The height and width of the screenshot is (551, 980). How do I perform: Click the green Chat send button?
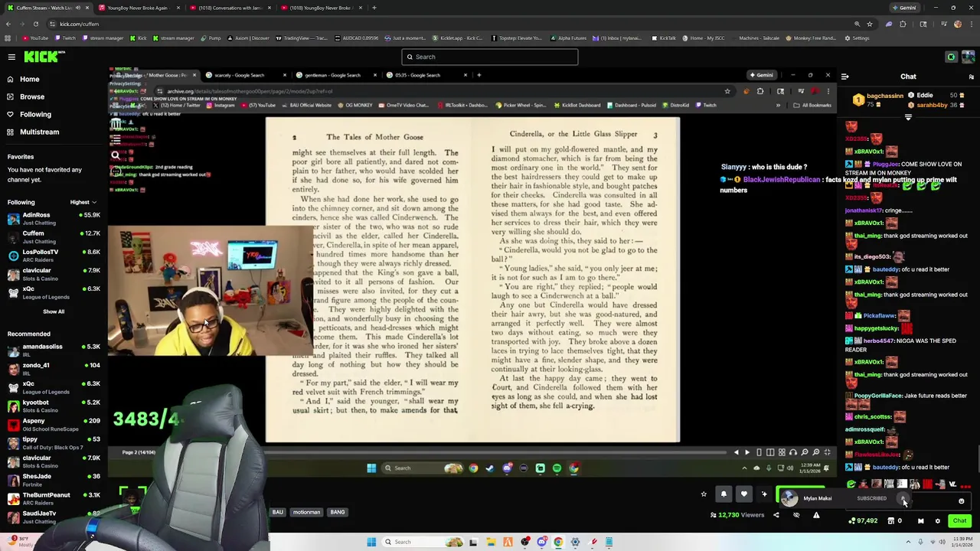[959, 521]
